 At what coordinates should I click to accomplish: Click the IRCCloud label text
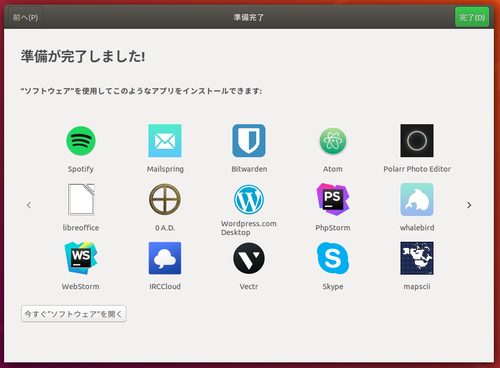(165, 286)
